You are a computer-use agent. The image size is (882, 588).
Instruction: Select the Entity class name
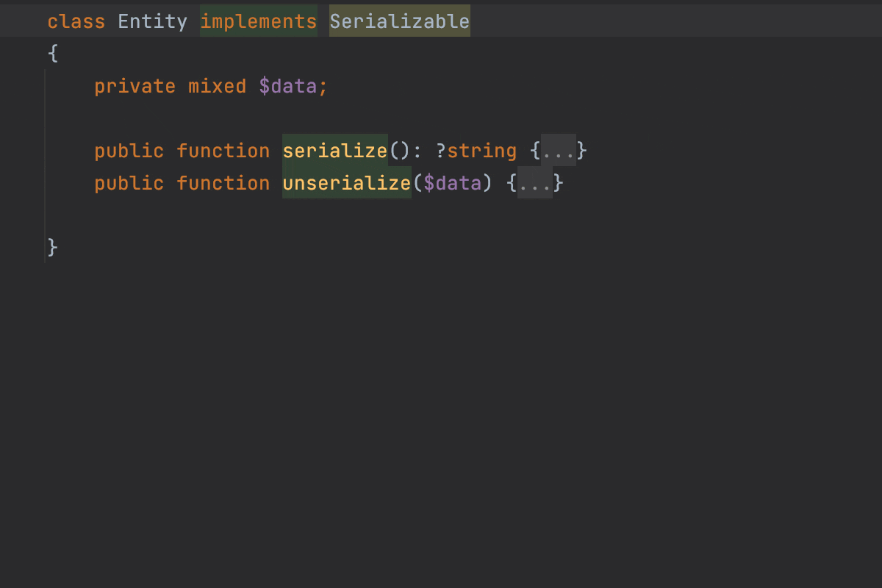coord(152,21)
